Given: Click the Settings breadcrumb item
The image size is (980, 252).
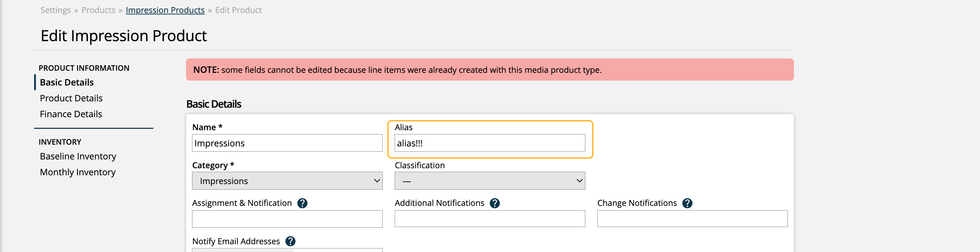Looking at the screenshot, I should [x=56, y=10].
